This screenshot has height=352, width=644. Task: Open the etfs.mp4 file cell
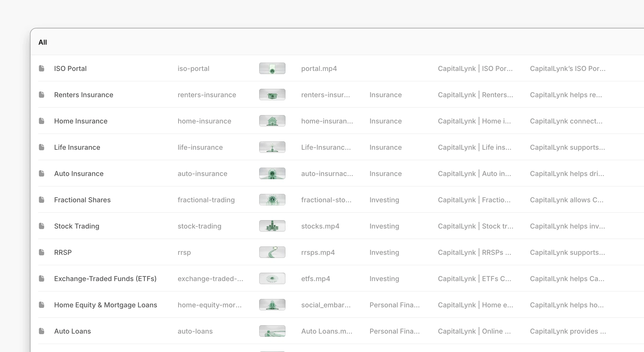click(315, 279)
